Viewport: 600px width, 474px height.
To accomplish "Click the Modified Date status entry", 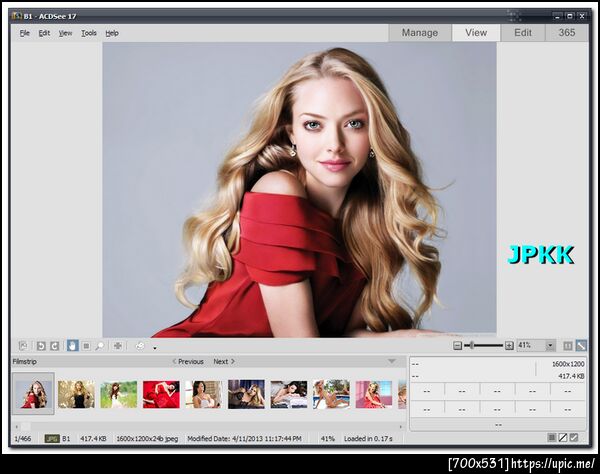I will 244,438.
